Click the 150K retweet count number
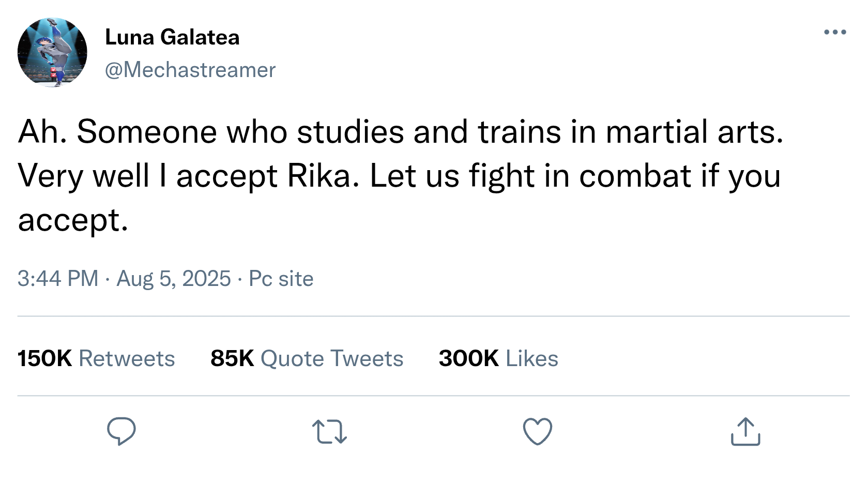 44,358
